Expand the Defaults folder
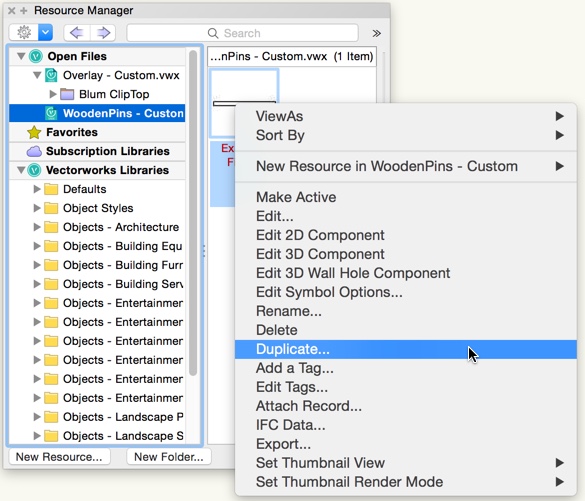The width and height of the screenshot is (585, 501). [x=37, y=189]
